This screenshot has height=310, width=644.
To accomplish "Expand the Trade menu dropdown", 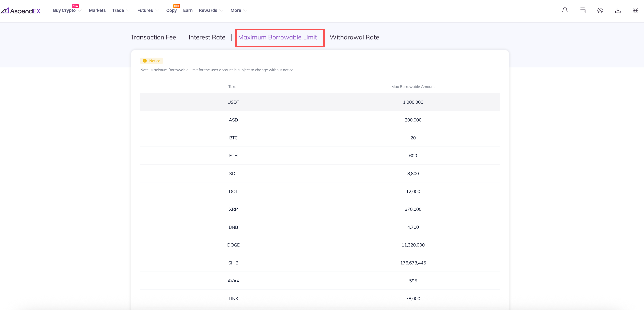I will pyautogui.click(x=121, y=10).
